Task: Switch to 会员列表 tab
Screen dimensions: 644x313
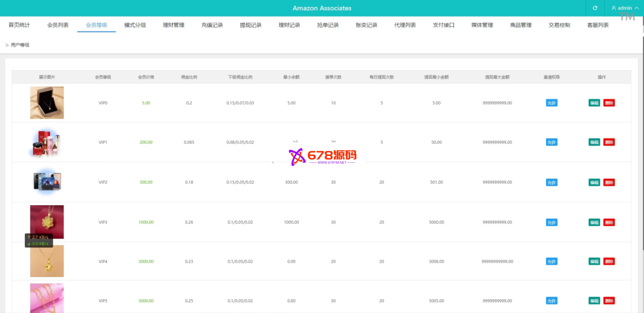Action: click(58, 25)
